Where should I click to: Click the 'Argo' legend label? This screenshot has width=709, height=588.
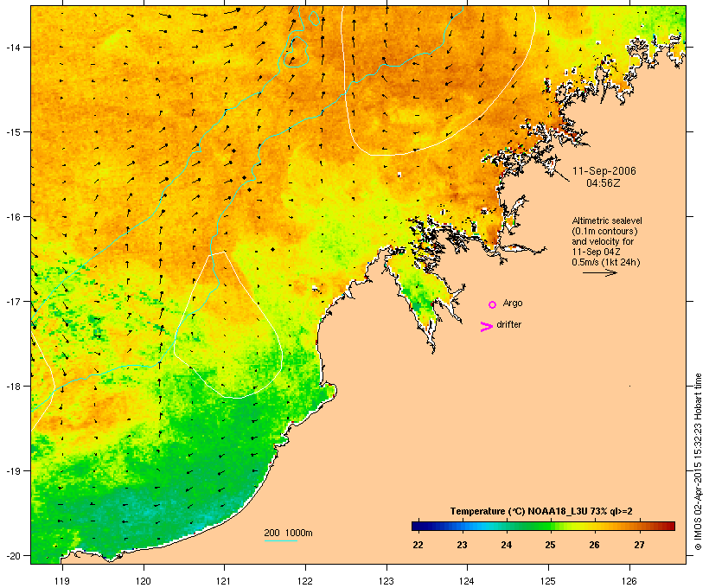(x=513, y=303)
